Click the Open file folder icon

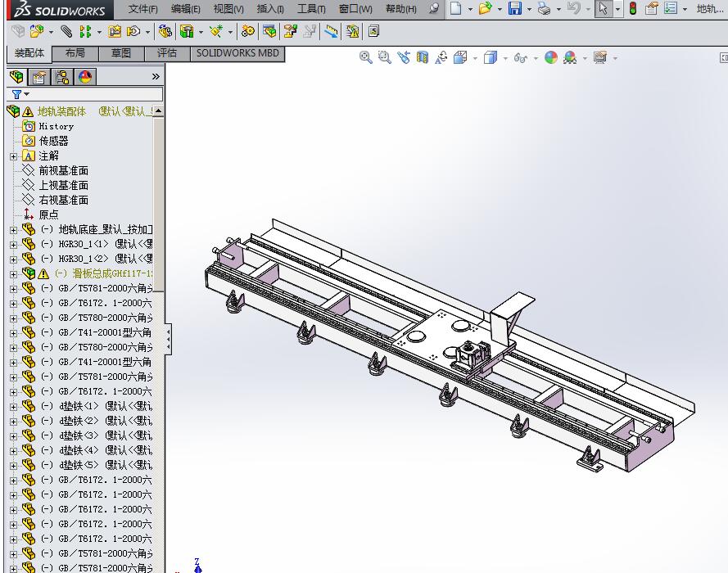(x=485, y=8)
